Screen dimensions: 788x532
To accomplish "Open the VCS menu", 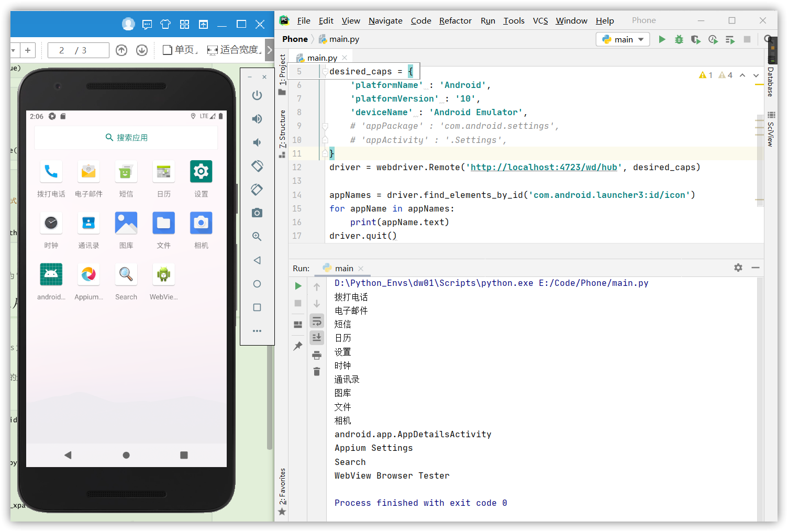I will (x=540, y=20).
